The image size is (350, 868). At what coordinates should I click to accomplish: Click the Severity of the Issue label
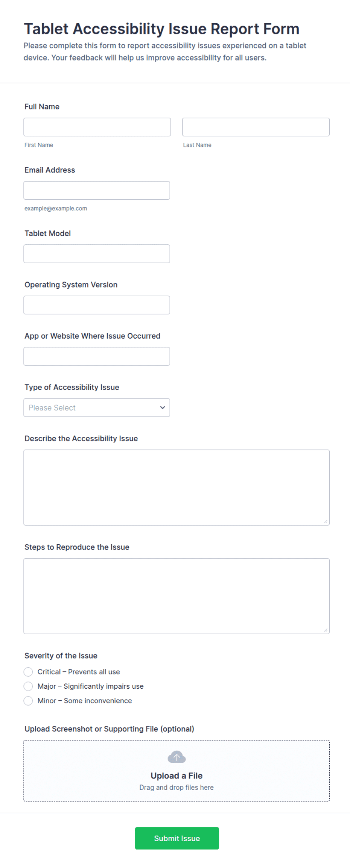(x=61, y=656)
